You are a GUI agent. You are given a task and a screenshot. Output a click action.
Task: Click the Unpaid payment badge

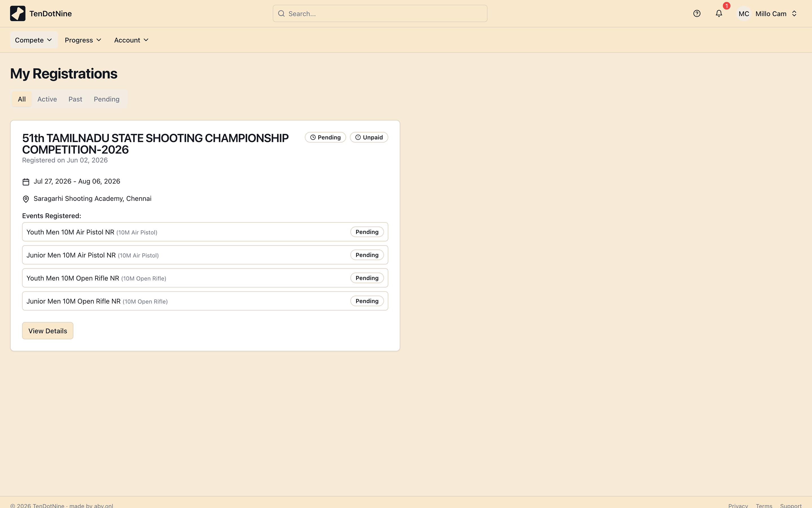pos(369,137)
